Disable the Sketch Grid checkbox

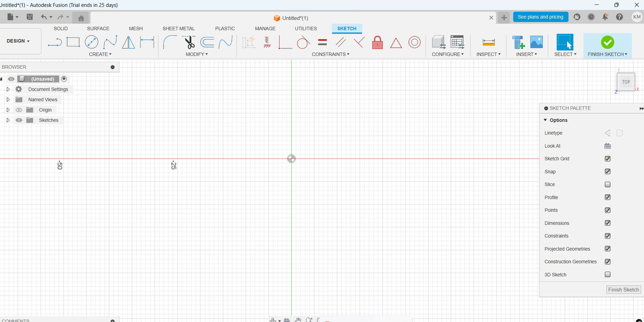(x=607, y=159)
